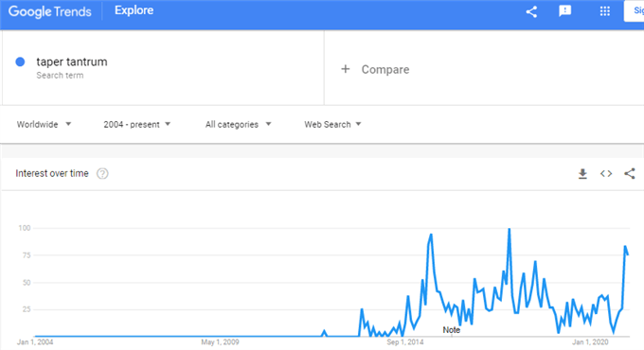Expand the All categories dropdown
Viewport: 644px width, 350px height.
[239, 124]
